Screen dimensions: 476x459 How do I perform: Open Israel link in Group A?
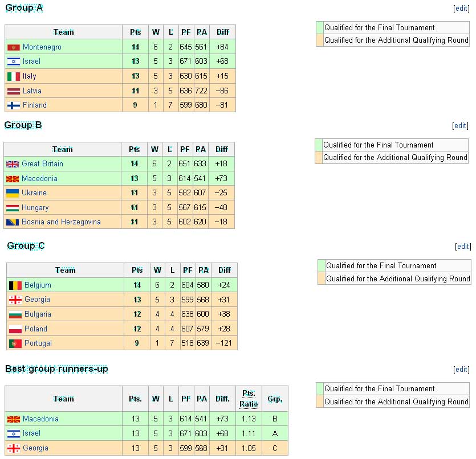[31, 62]
